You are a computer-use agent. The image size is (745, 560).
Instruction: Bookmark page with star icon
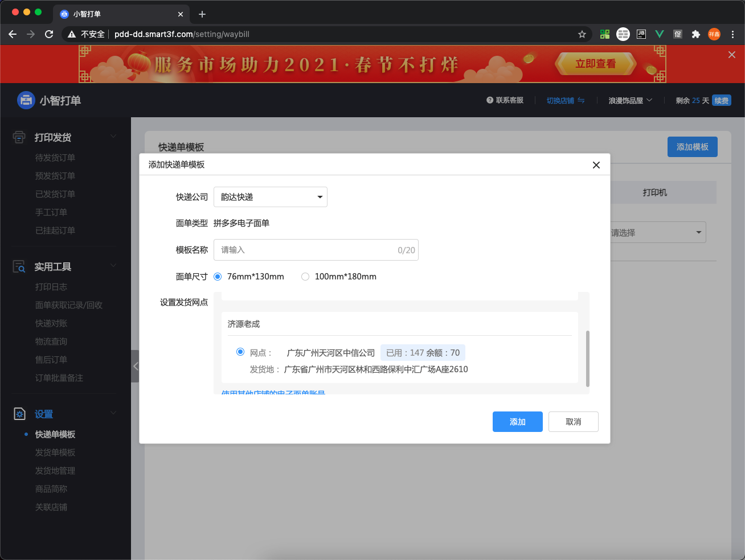[x=582, y=34]
